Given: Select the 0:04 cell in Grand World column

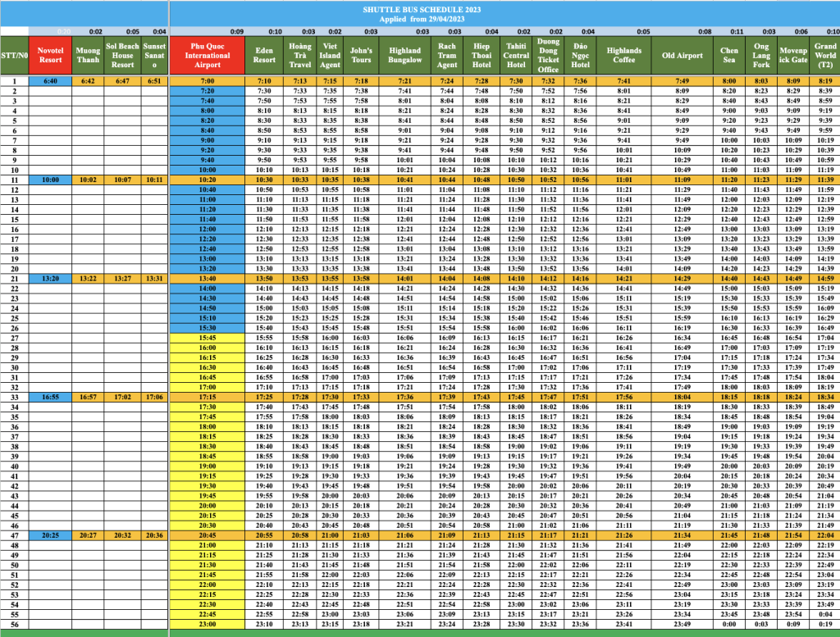Looking at the screenshot, I should [825, 614].
